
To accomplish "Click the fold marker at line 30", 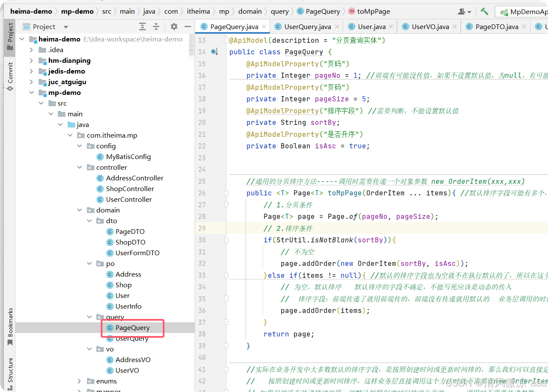I will (x=226, y=240).
